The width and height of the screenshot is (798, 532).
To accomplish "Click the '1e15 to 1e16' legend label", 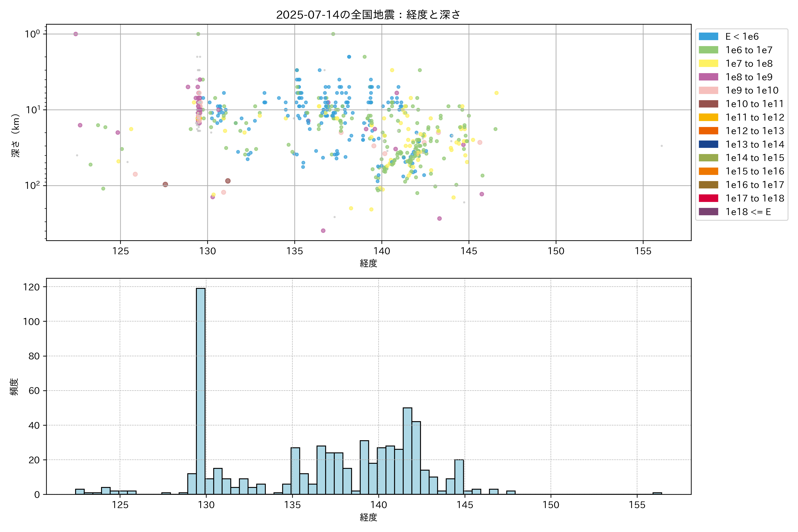I will pyautogui.click(x=755, y=171).
